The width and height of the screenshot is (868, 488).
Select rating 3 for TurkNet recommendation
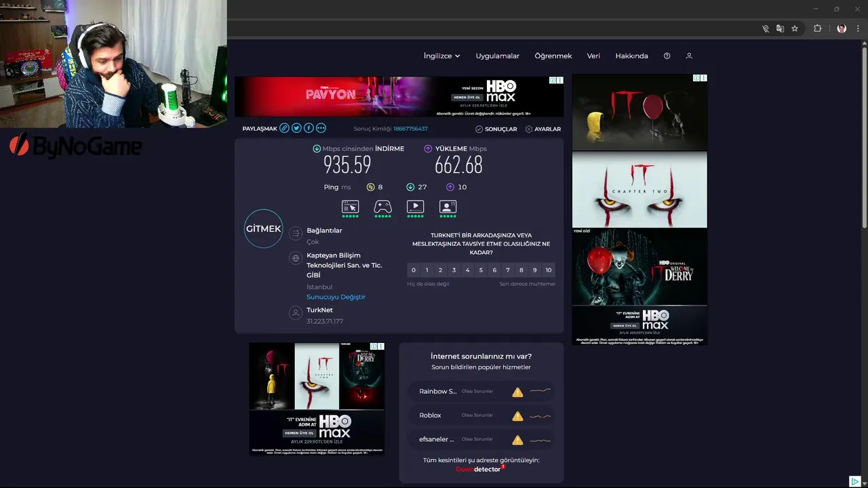pos(454,270)
